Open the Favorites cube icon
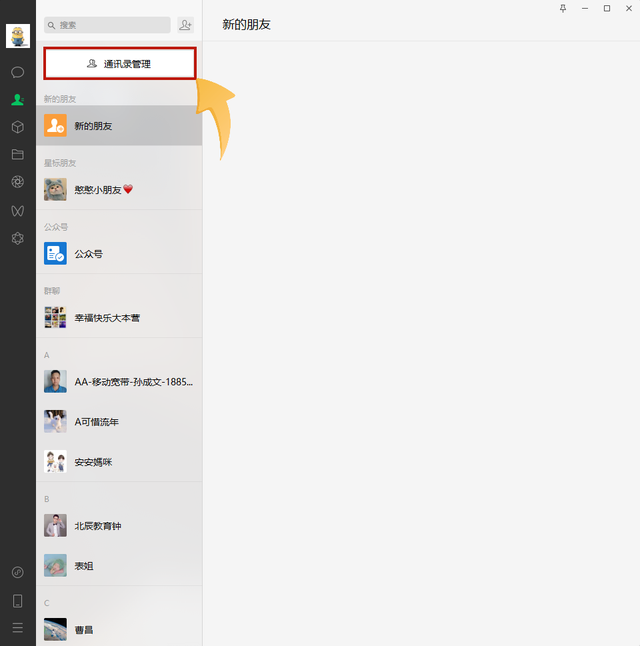The width and height of the screenshot is (640, 646). tap(17, 127)
